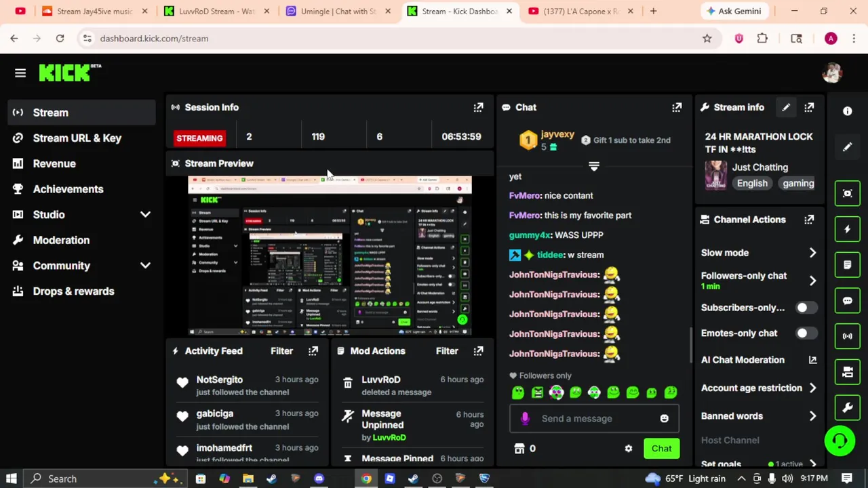
Task: Open NotSergito in the Activity Feed
Action: tap(219, 380)
